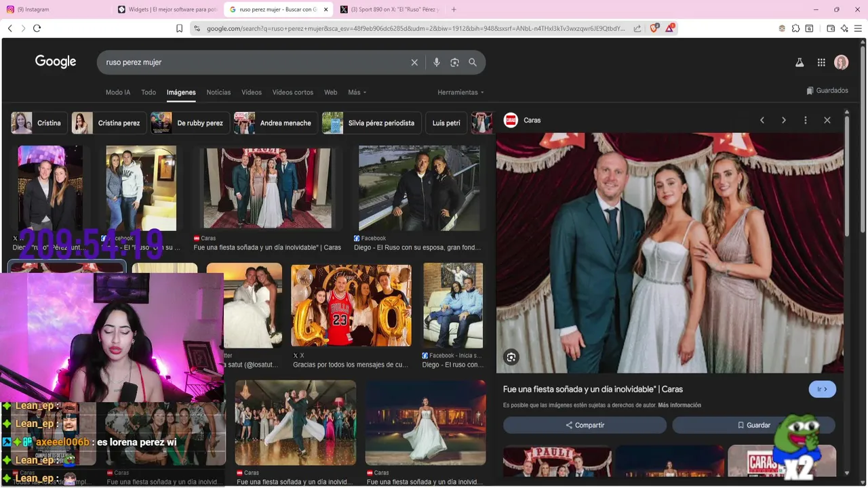Screen dimensions: 868x488
Task: Go back to the previous page
Action: [9, 28]
